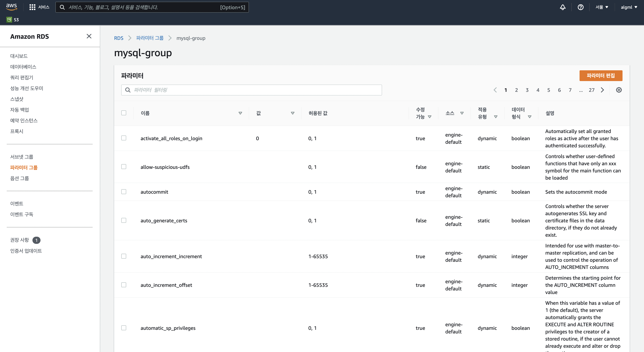Check the auto_generate_certs row

click(124, 220)
